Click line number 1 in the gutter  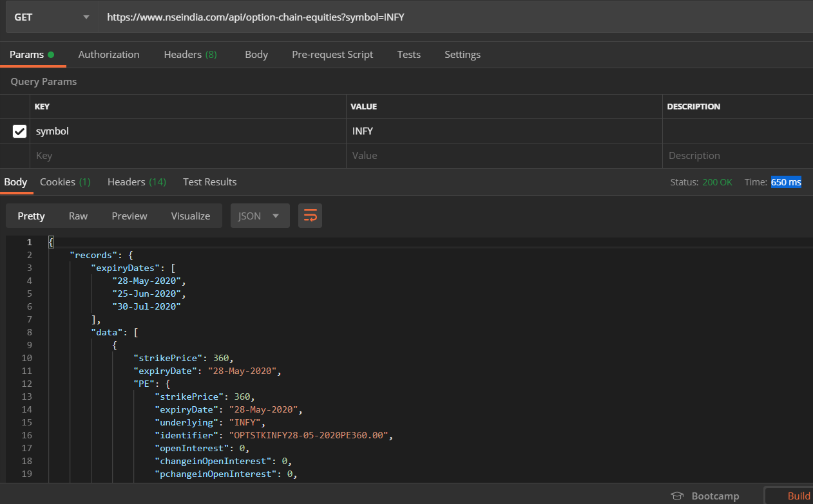[29, 242]
